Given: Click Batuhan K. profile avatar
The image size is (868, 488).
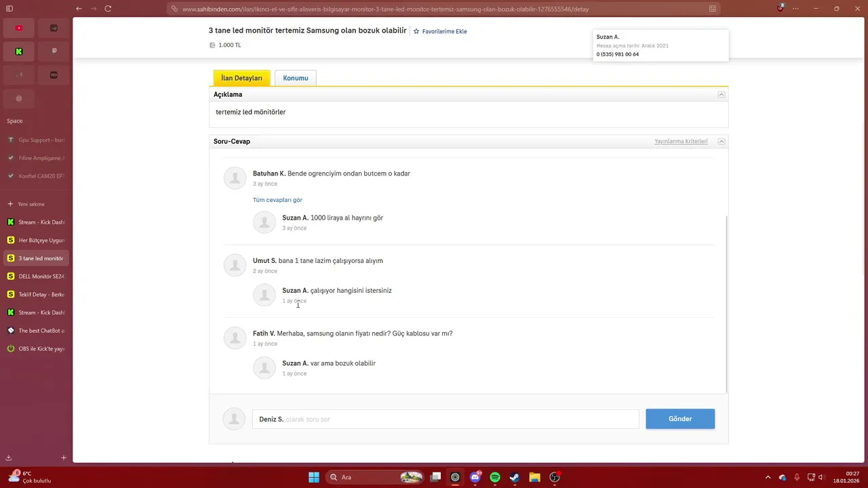Looking at the screenshot, I should click(x=235, y=178).
